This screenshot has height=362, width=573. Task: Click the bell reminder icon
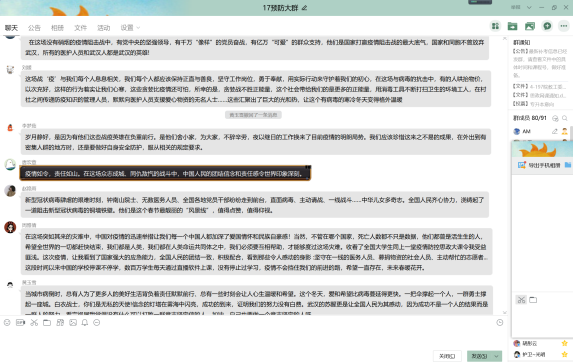coord(85,323)
